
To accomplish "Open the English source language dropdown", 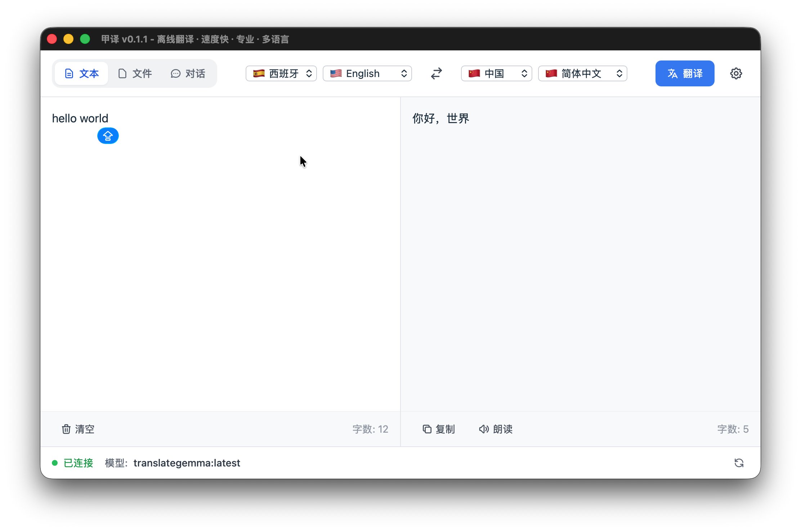I will click(367, 73).
